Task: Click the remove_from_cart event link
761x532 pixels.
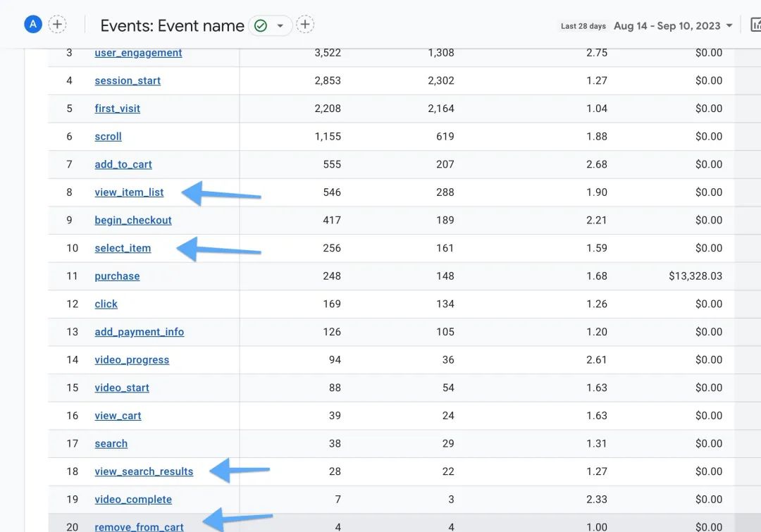Action: tap(140, 526)
